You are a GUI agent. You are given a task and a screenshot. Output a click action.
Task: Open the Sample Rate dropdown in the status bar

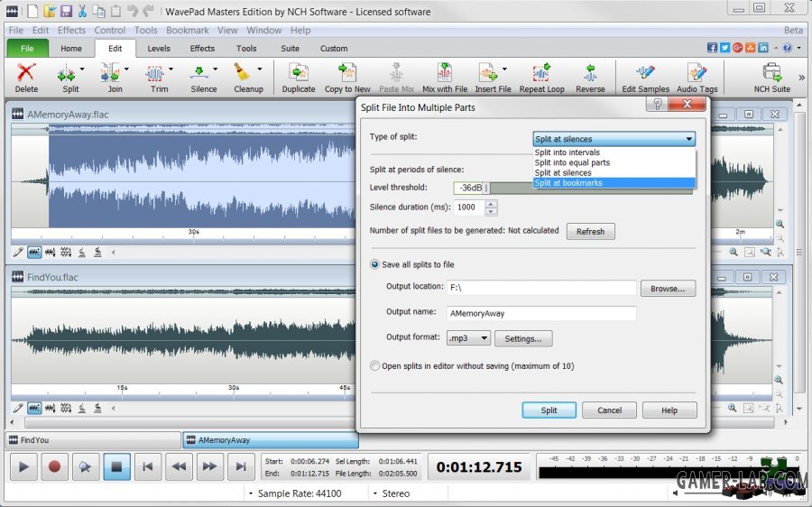[251, 493]
